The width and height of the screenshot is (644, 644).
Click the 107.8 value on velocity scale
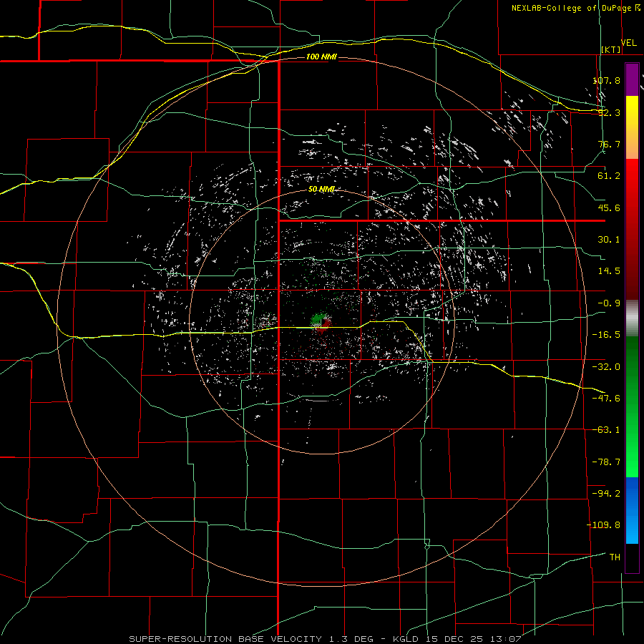(x=607, y=80)
